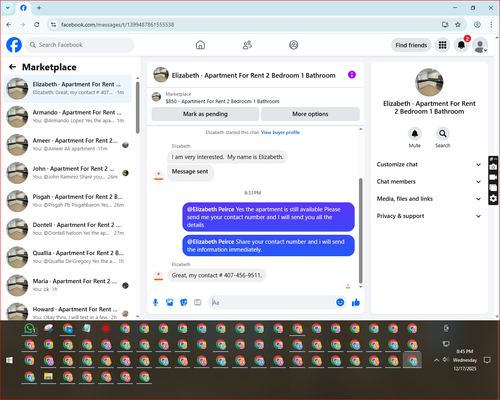Choose a GIF icon
Viewport: 500px width, 400px height.
(198, 302)
